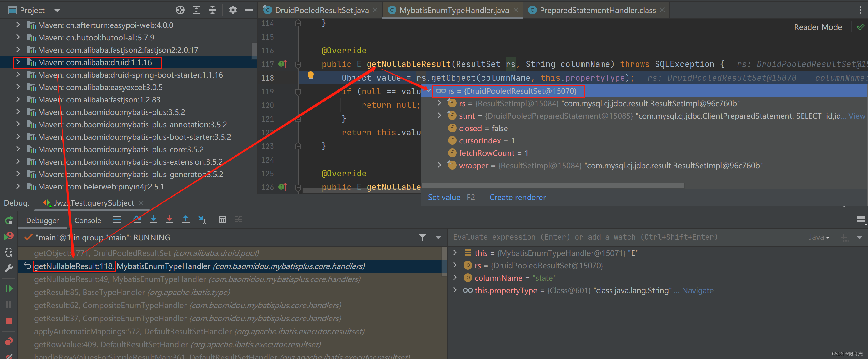Image resolution: width=868 pixels, height=359 pixels.
Task: Click the frames filter funnel icon
Action: (x=422, y=238)
